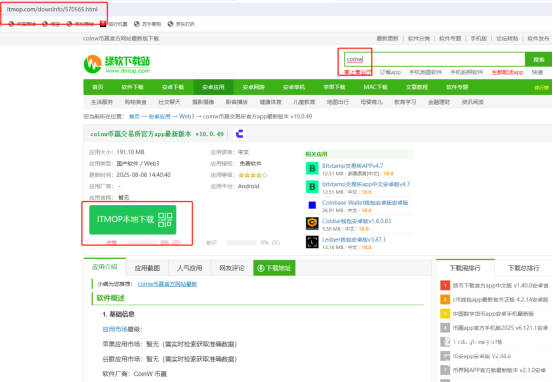Click the red 生鲜配送app hot search link
Screen dimensions: 553x382
coord(507,72)
